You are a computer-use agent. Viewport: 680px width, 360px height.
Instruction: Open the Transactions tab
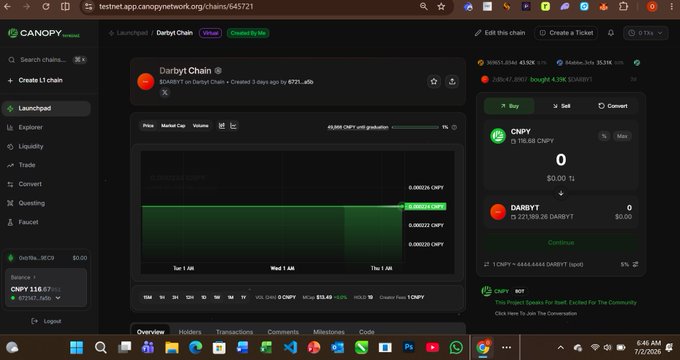pos(234,332)
